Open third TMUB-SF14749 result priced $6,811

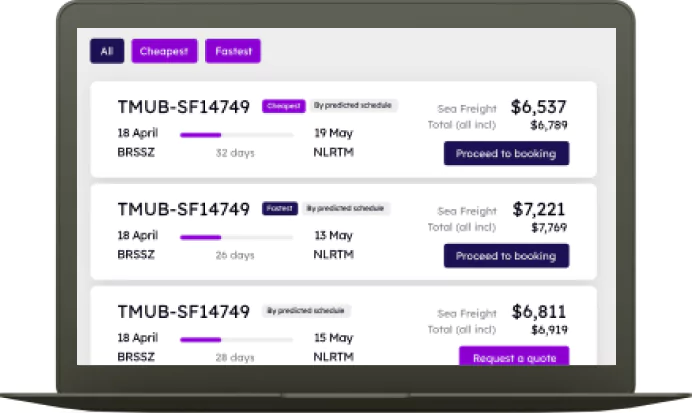point(184,312)
